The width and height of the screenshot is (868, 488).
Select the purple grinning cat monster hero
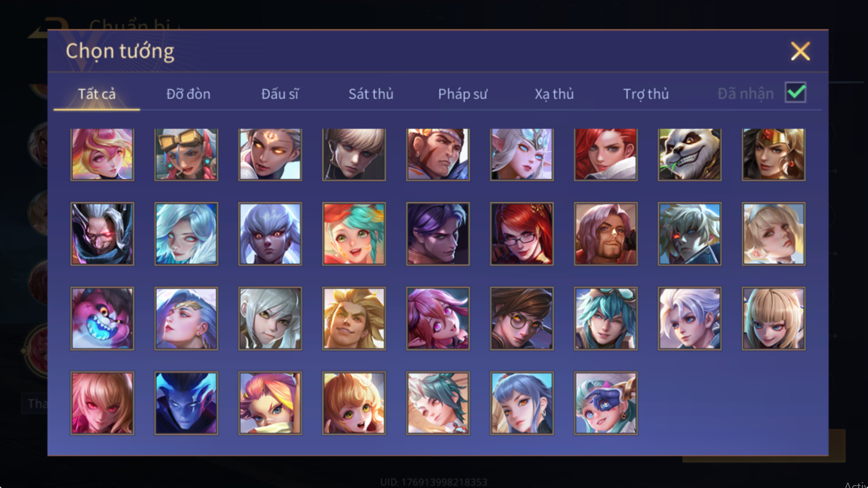pyautogui.click(x=102, y=319)
